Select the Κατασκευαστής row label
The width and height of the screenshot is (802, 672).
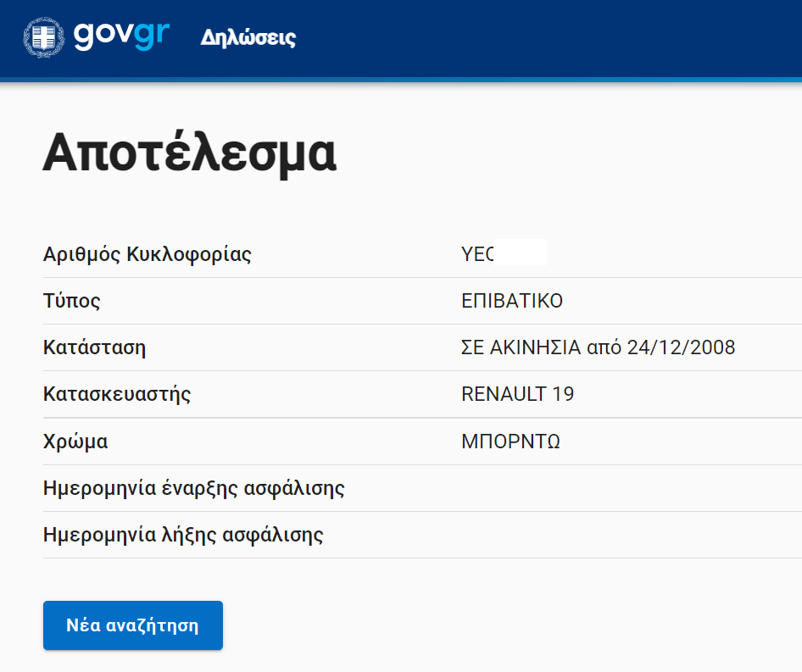click(x=117, y=394)
